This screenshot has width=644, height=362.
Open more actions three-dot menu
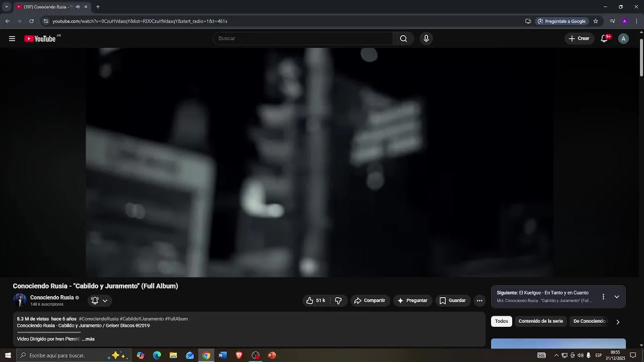click(x=479, y=301)
